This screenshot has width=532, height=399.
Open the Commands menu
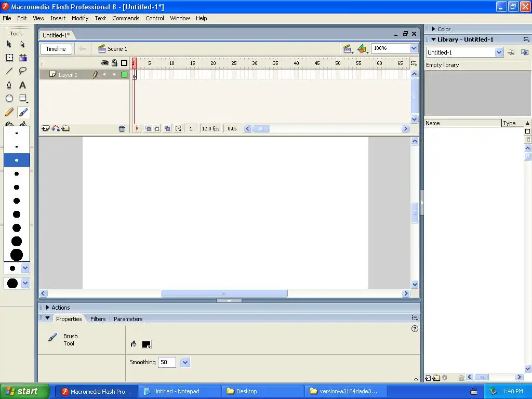(x=126, y=18)
